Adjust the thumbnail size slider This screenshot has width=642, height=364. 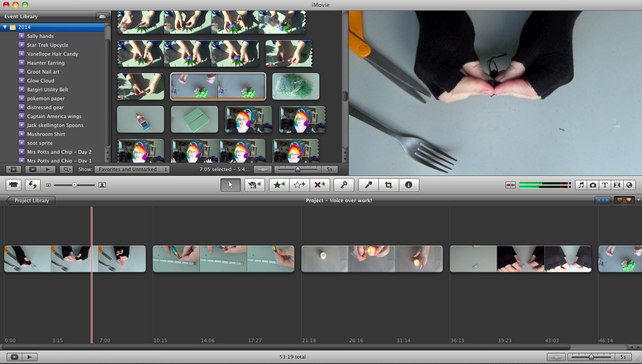point(75,185)
